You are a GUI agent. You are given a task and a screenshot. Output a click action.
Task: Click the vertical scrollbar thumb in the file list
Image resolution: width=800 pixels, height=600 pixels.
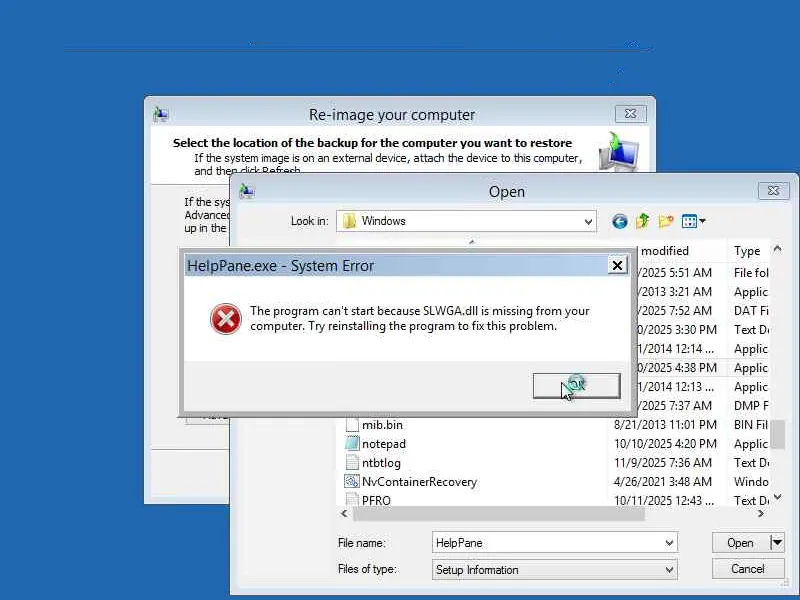pos(777,434)
